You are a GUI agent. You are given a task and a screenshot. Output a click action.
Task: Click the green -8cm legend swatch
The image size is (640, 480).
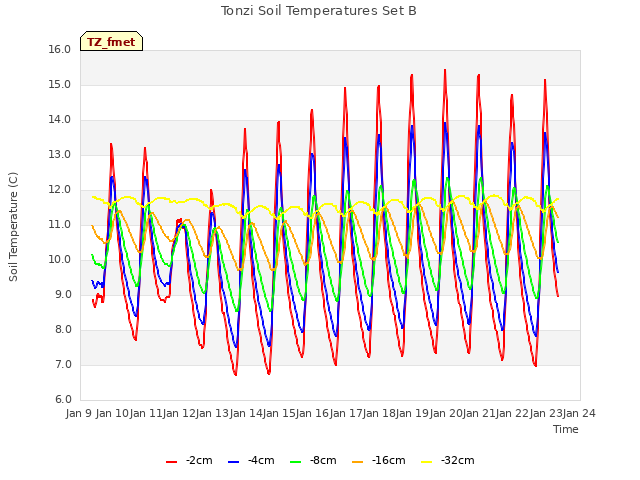296,462
